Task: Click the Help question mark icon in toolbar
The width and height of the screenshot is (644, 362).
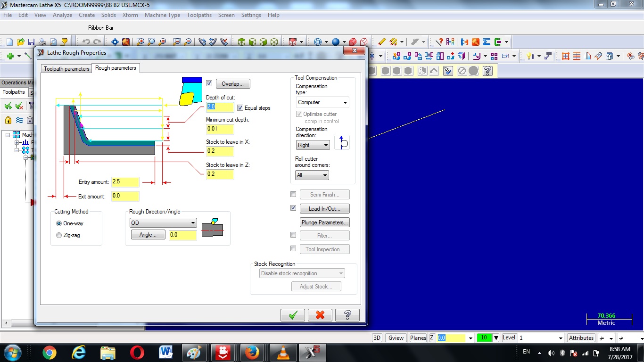Action: click(488, 71)
